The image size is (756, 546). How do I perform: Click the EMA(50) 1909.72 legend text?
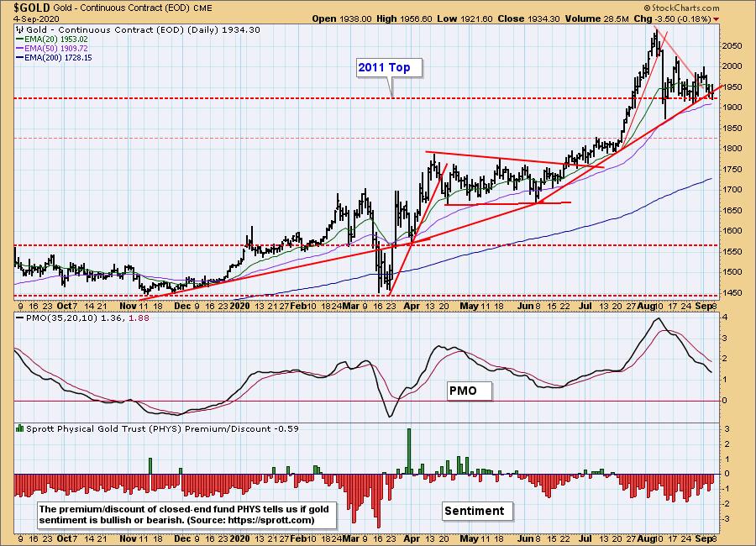[56, 48]
